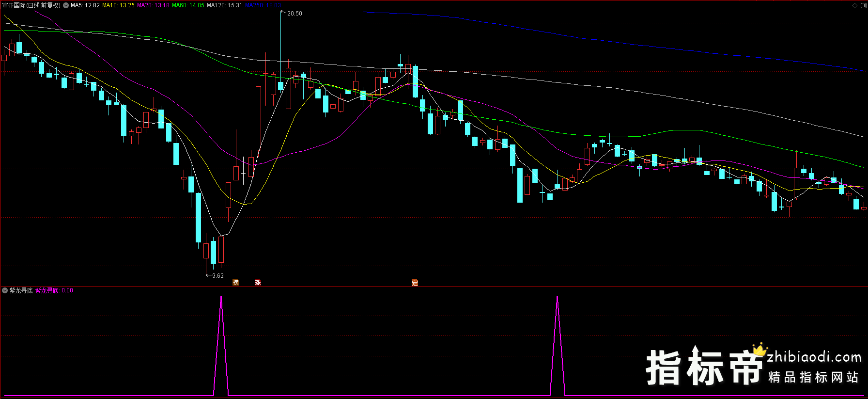The height and width of the screenshot is (399, 868).
Task: Open dropdown arrow beside 宣亚国际 chart title
Action: tap(66, 5)
